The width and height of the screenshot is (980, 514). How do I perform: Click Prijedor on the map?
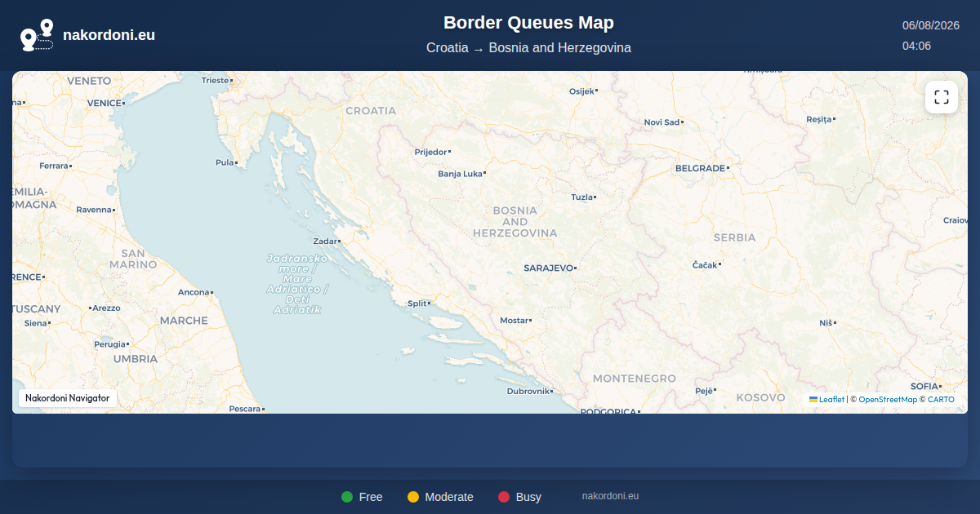click(430, 152)
